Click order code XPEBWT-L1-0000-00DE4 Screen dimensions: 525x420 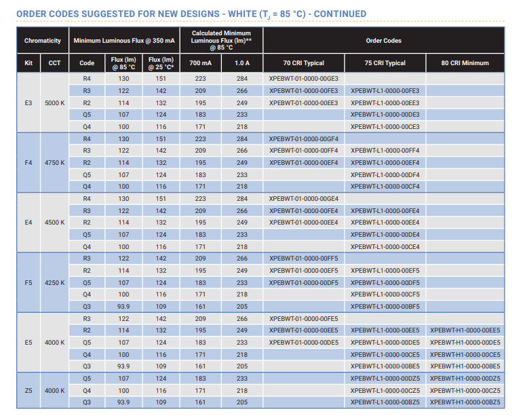pos(385,235)
